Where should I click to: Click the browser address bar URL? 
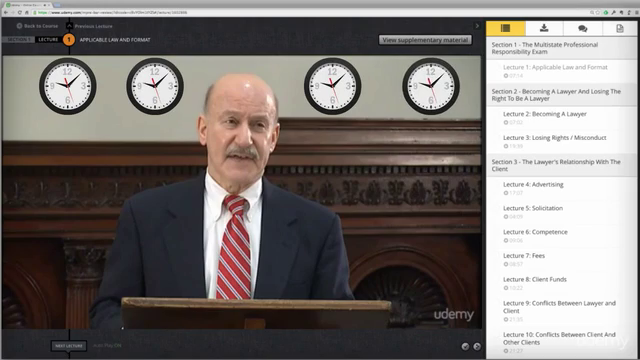coord(113,13)
